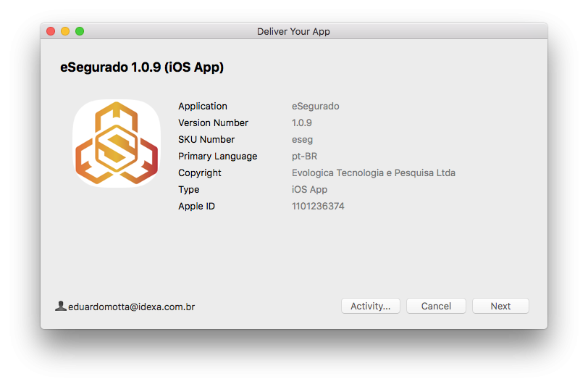Click the Primary Language label

(x=217, y=156)
